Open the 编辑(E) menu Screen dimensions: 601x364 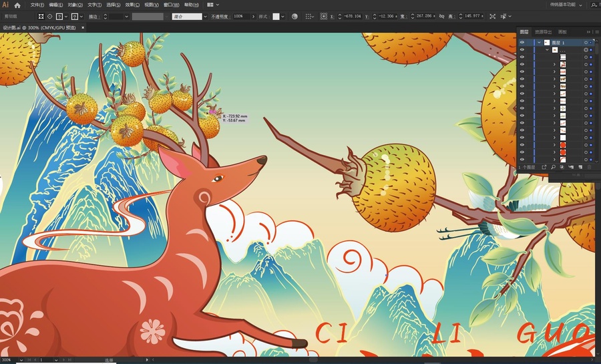[x=56, y=5]
